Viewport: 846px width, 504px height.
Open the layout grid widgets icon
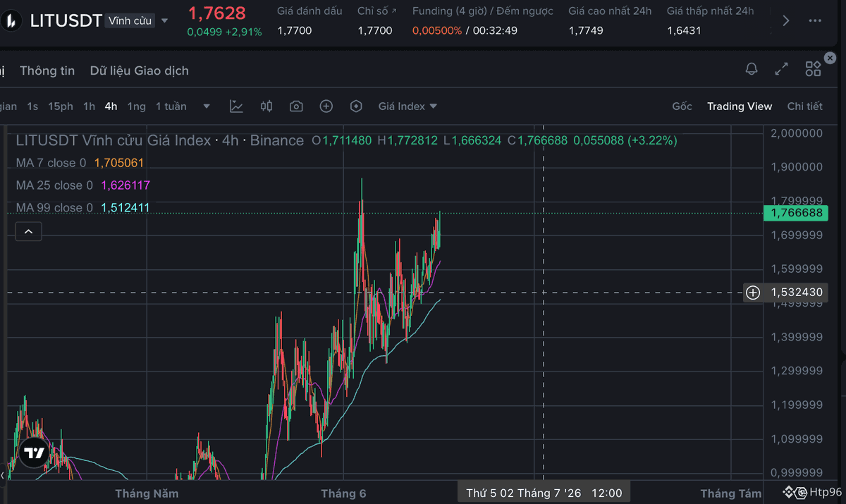pyautogui.click(x=813, y=69)
